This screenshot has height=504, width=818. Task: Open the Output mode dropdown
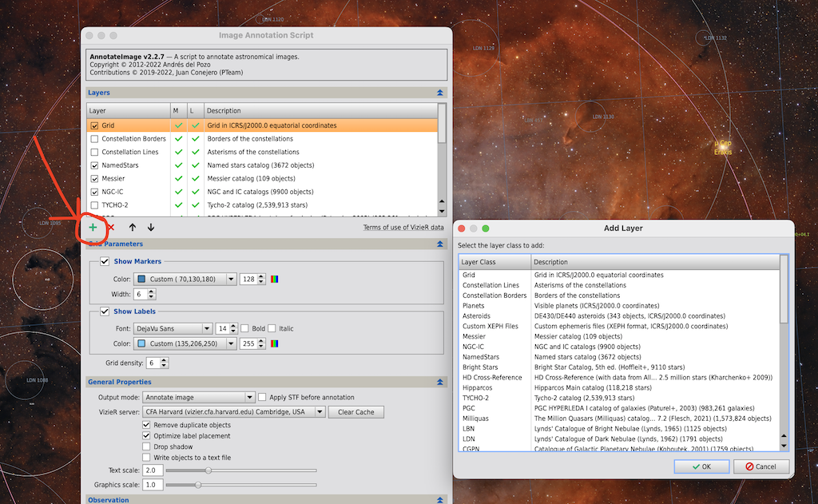(199, 398)
